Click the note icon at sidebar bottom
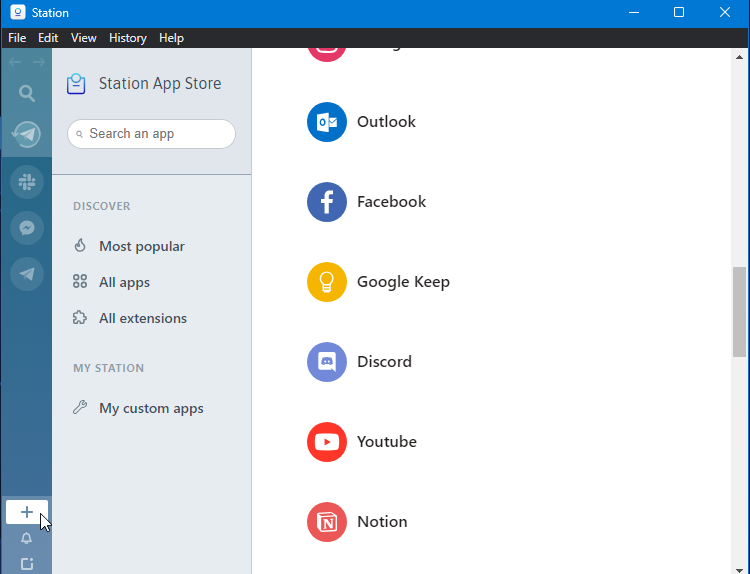 27,564
